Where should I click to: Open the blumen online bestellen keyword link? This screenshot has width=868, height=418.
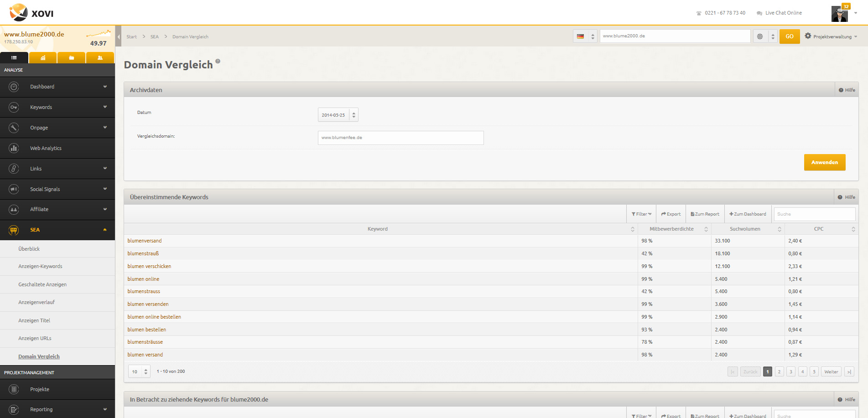point(154,317)
